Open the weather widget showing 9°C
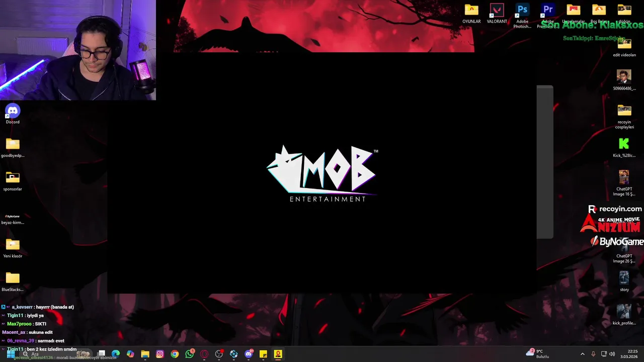 pyautogui.click(x=538, y=353)
